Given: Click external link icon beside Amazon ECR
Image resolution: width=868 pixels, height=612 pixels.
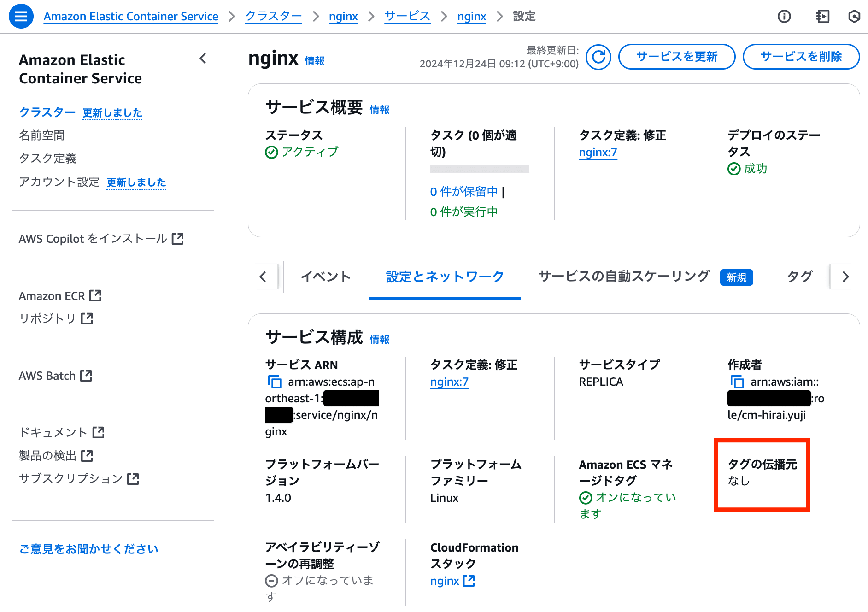Looking at the screenshot, I should pyautogui.click(x=95, y=295).
